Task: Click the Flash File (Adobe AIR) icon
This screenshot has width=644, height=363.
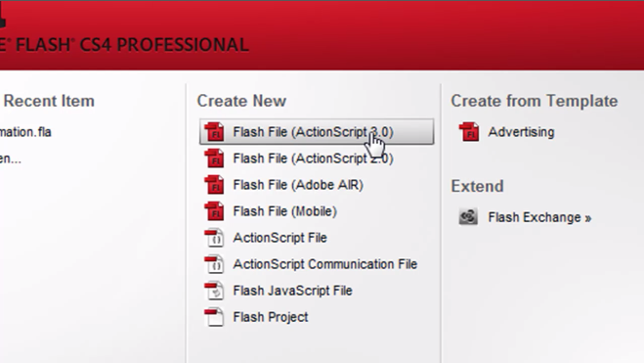Action: (x=214, y=185)
